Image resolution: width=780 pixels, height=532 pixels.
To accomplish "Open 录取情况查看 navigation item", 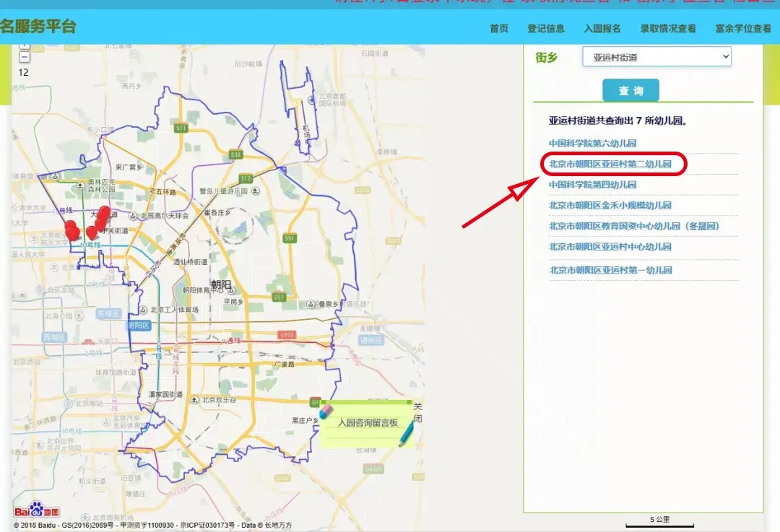I will 668,28.
